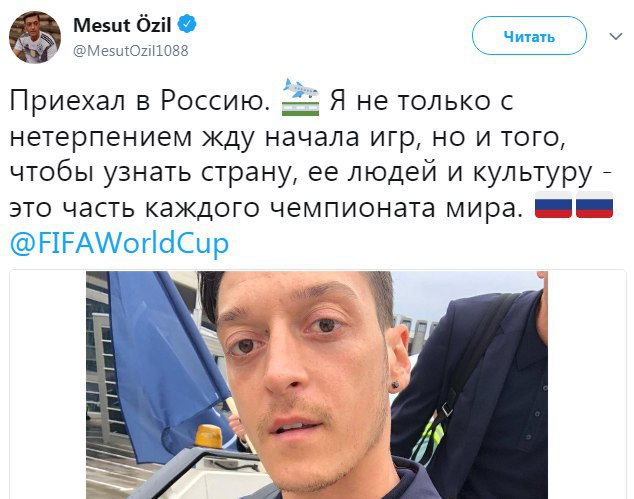Click the white margin left of photo
Image resolution: width=634 pixels, height=499 pixels.
(48, 385)
